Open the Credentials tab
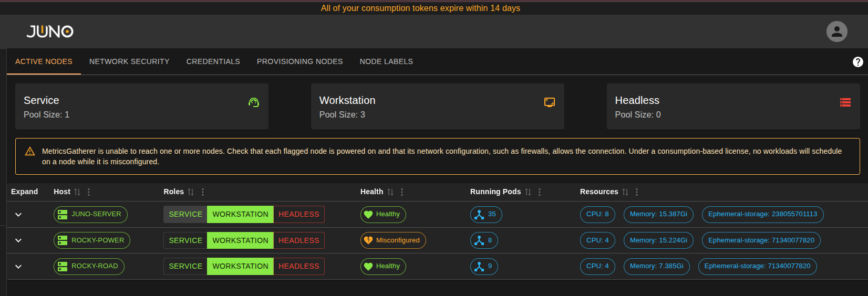Image resolution: width=868 pixels, height=296 pixels. (x=213, y=62)
